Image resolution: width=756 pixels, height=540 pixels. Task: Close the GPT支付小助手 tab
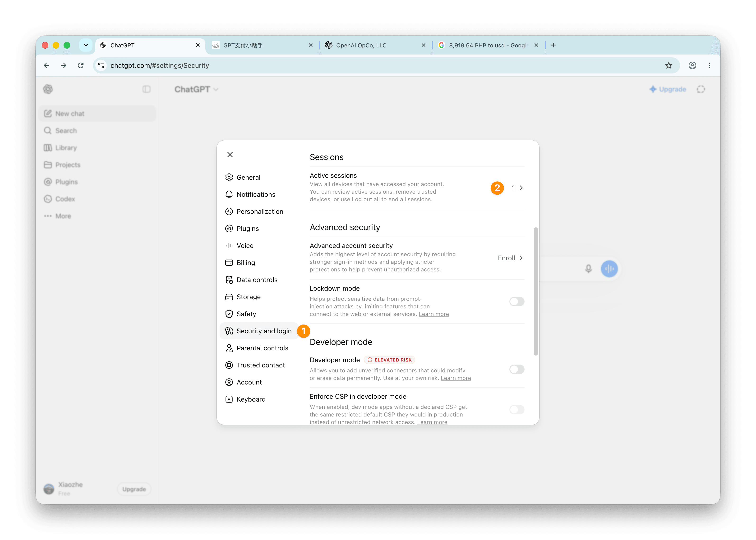(x=310, y=45)
